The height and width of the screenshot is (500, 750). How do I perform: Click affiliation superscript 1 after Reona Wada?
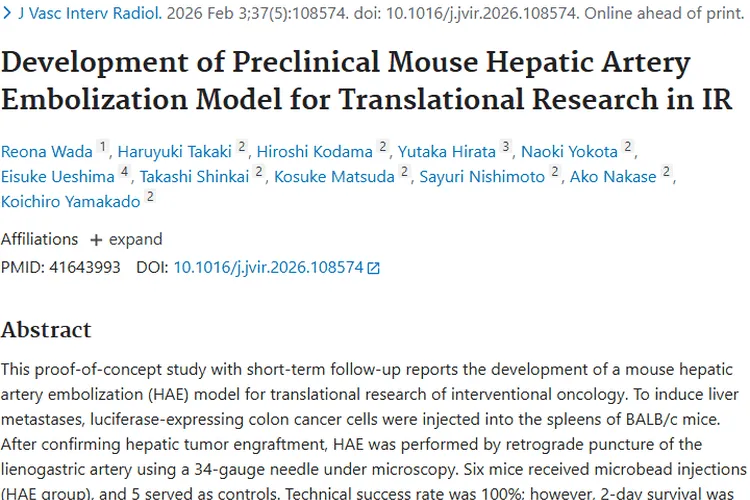click(102, 147)
